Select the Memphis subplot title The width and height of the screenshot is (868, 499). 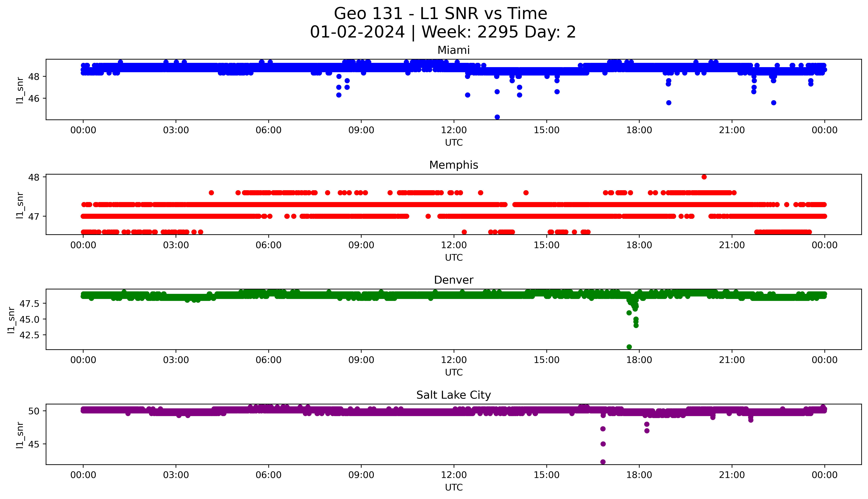[453, 165]
